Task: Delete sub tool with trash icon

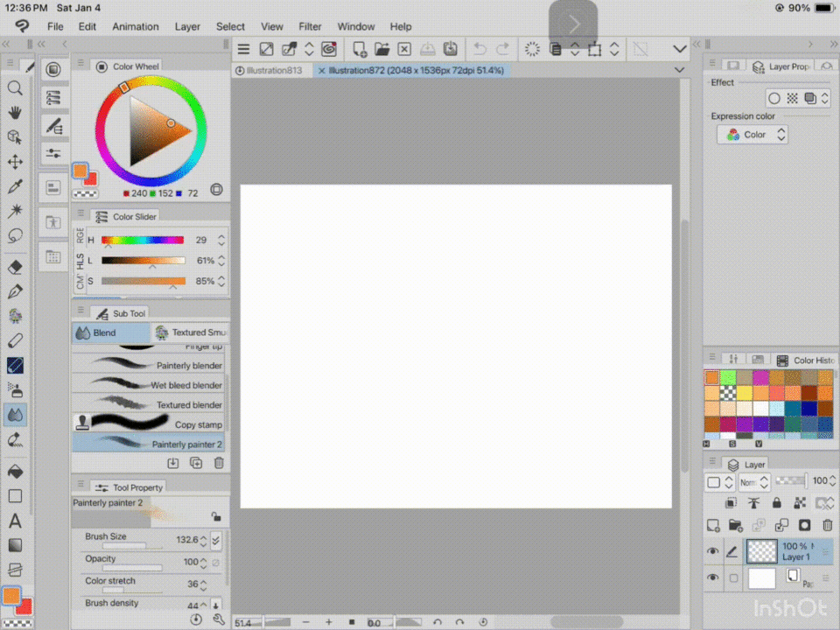Action: point(219,463)
